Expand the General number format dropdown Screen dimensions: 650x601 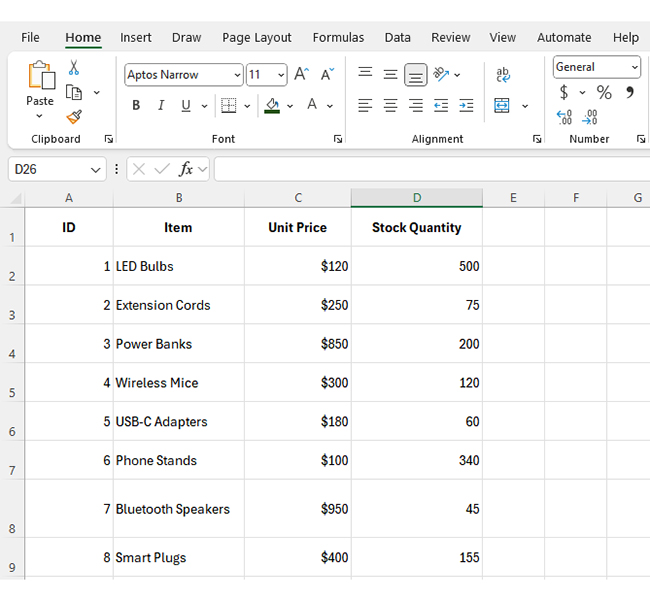tap(634, 67)
